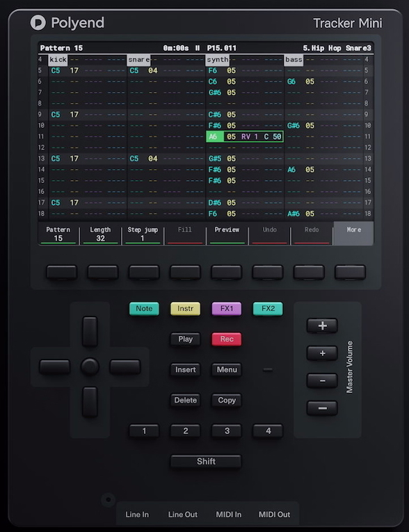Click G6 note in bass row 6
The image size is (409, 532).
(291, 82)
